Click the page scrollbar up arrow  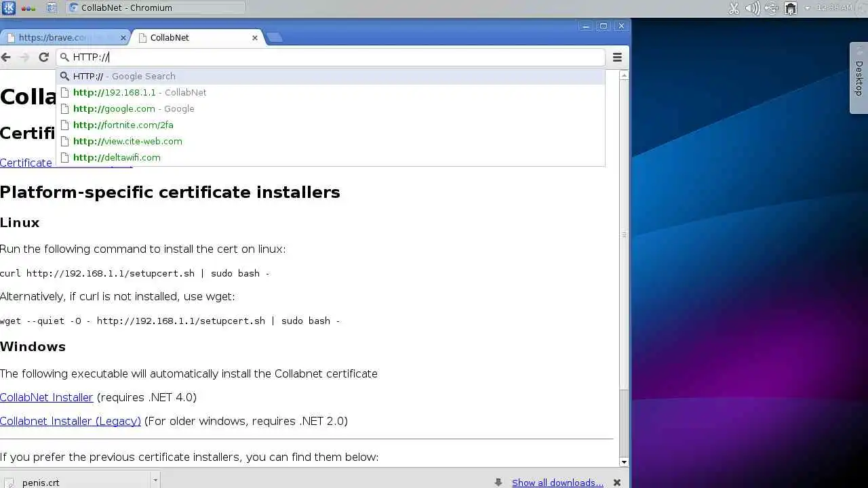tap(624, 75)
